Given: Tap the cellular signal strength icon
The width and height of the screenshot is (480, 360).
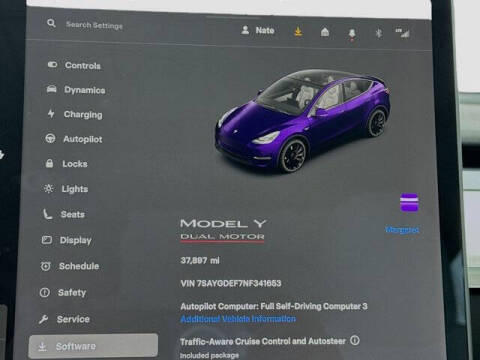Looking at the screenshot, I should click(402, 33).
